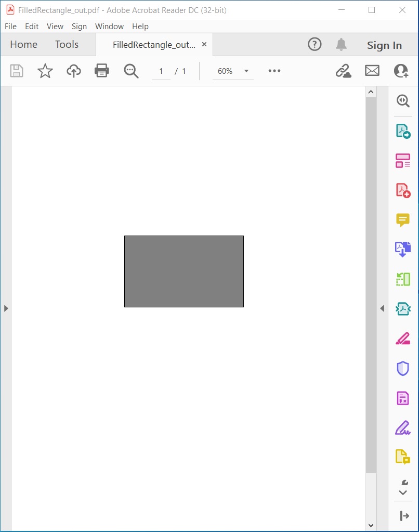
Task: Open the Comment tool
Action: [403, 219]
